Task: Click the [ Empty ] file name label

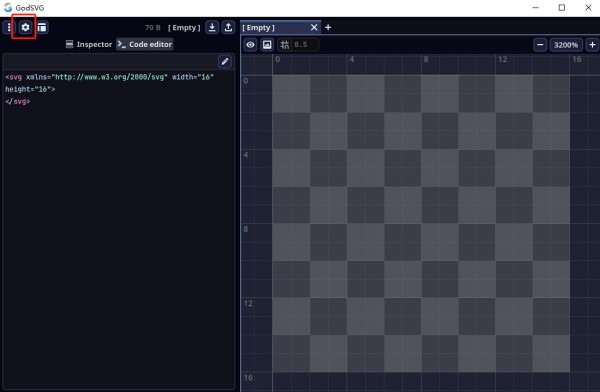Action: click(184, 28)
